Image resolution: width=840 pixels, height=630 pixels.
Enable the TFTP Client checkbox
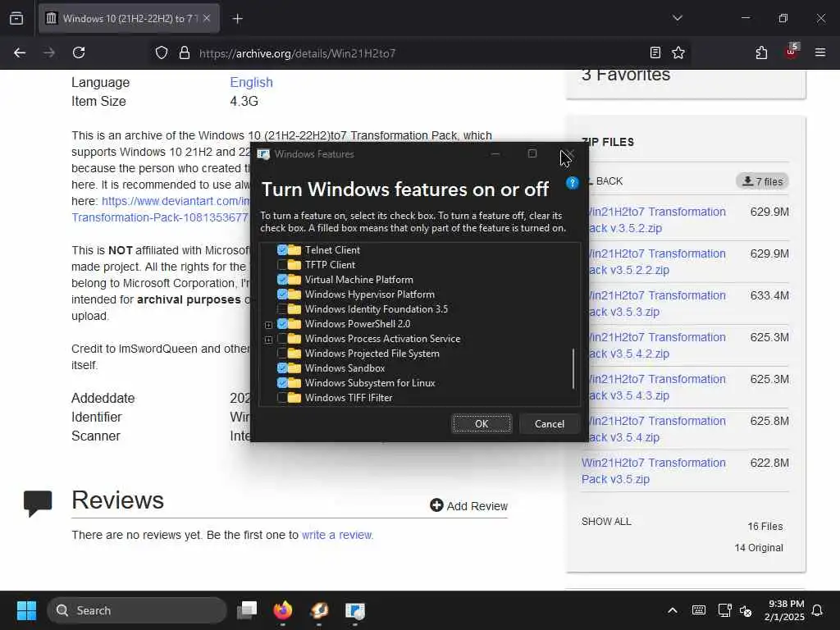click(x=282, y=265)
